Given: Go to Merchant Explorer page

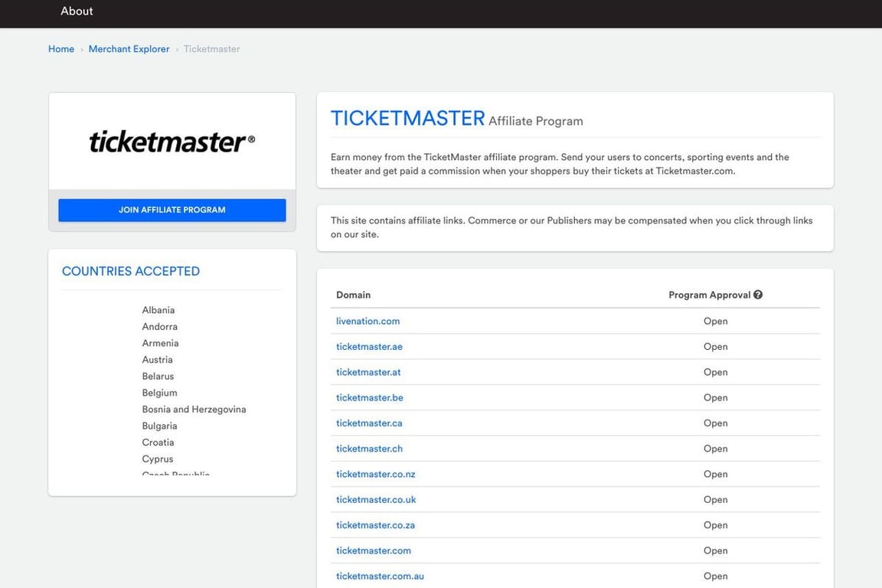Looking at the screenshot, I should (129, 48).
